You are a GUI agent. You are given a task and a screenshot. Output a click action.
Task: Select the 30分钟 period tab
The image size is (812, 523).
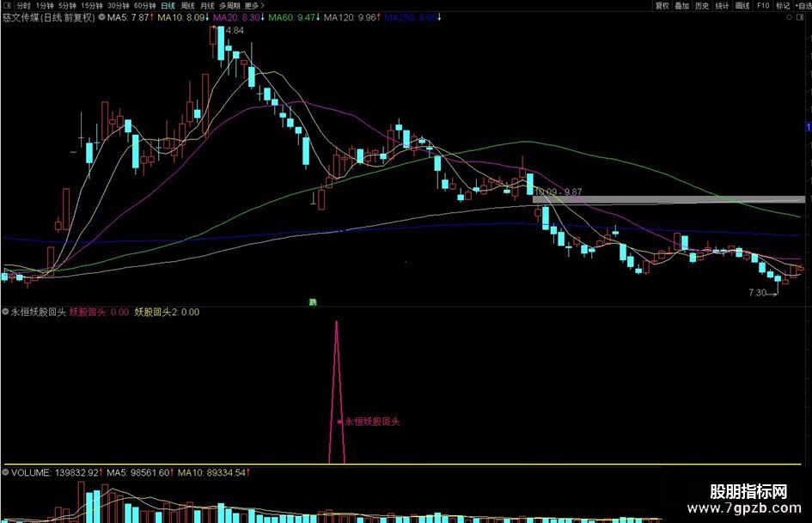tap(118, 6)
